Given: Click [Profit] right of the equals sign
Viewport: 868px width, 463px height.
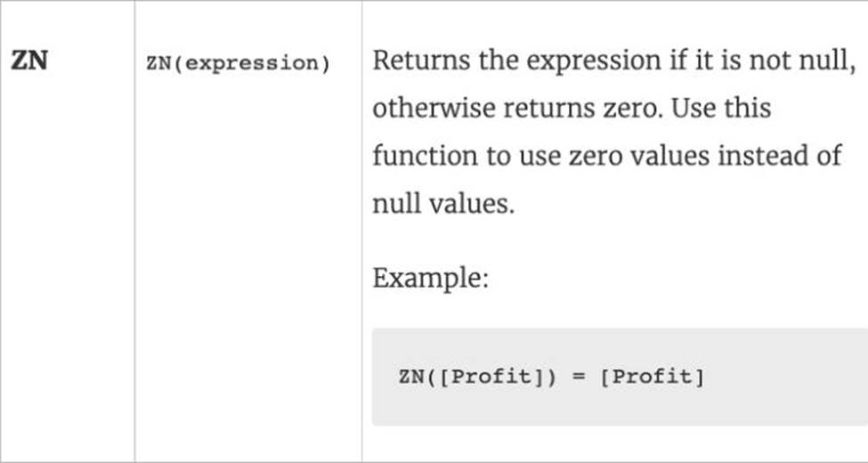Looking at the screenshot, I should (x=651, y=377).
